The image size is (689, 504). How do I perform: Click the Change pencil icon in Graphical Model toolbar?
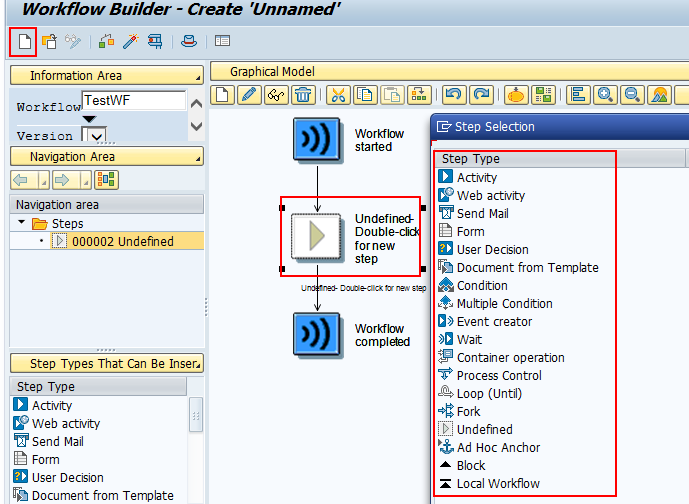pos(249,94)
